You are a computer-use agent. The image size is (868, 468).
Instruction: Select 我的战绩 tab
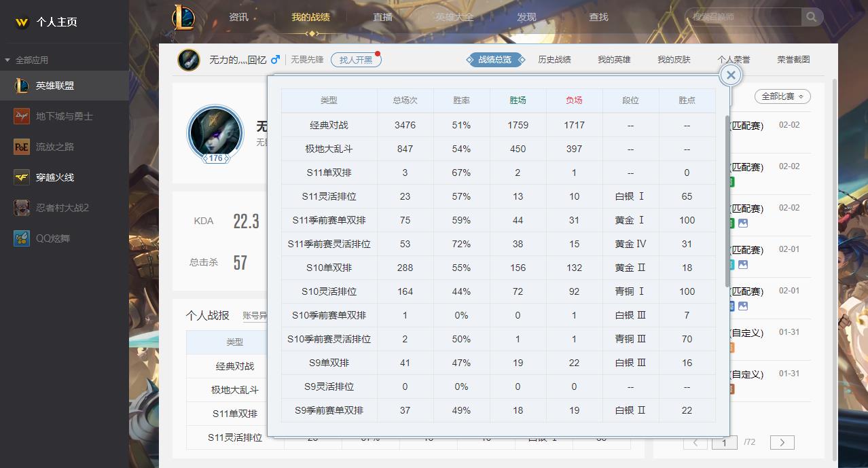(310, 17)
